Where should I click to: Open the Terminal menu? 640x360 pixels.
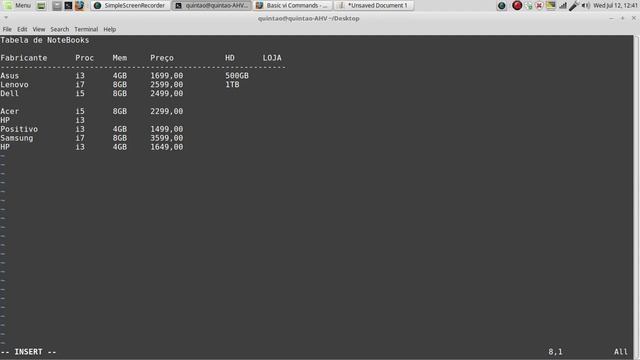tap(86, 29)
